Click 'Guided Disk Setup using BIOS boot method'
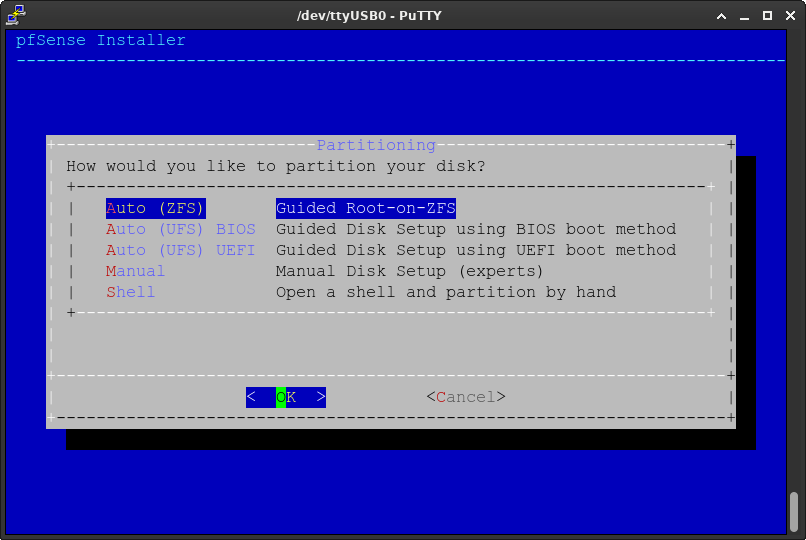Image resolution: width=806 pixels, height=540 pixels. tap(476, 229)
